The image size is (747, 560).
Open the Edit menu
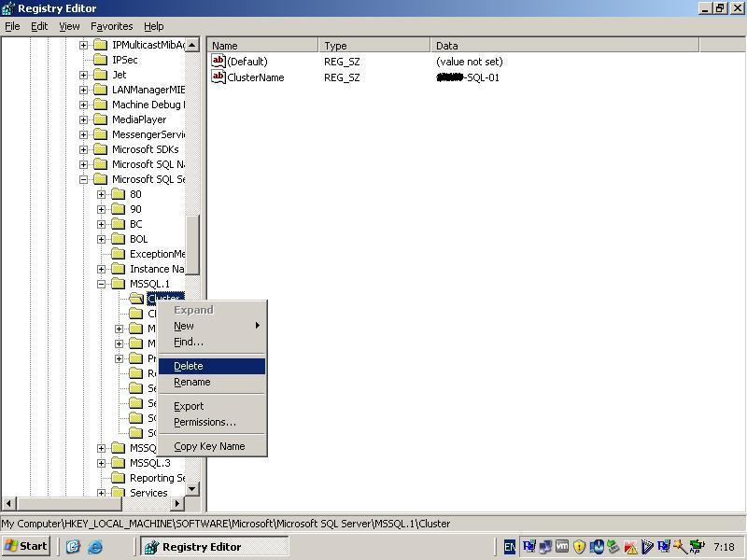39,26
